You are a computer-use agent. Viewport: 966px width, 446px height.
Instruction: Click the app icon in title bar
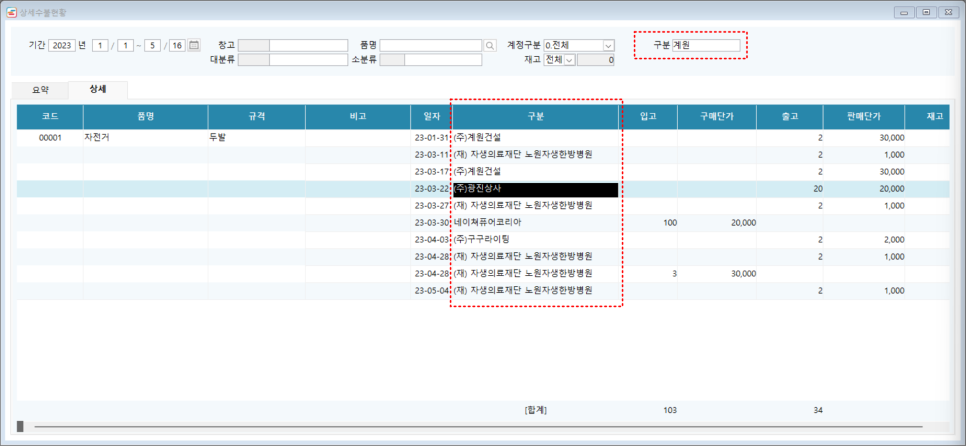point(11,12)
